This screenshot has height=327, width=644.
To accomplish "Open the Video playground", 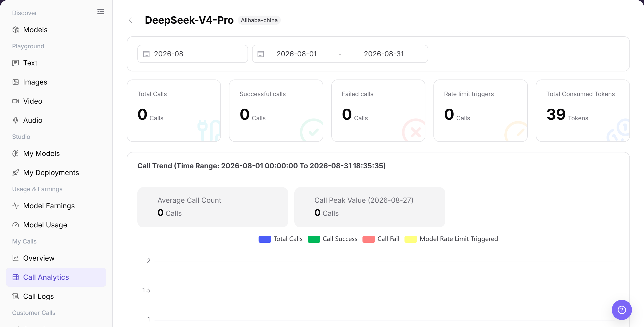I will (56, 101).
